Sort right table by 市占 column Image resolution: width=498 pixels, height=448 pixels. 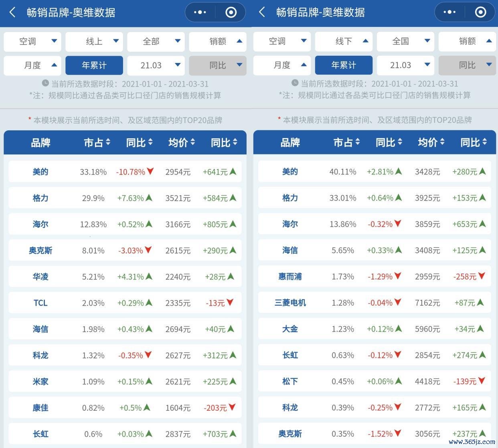pos(347,142)
